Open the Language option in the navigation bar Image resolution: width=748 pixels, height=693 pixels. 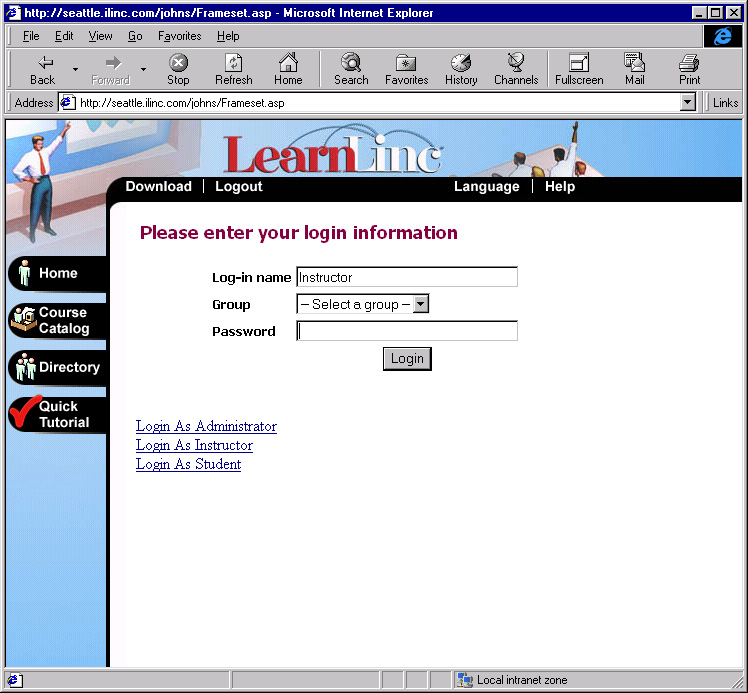coord(487,186)
